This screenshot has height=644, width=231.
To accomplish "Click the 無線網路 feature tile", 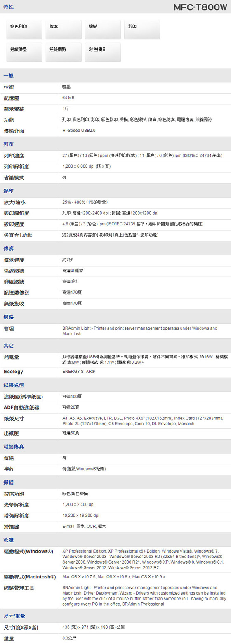I will [64, 52].
